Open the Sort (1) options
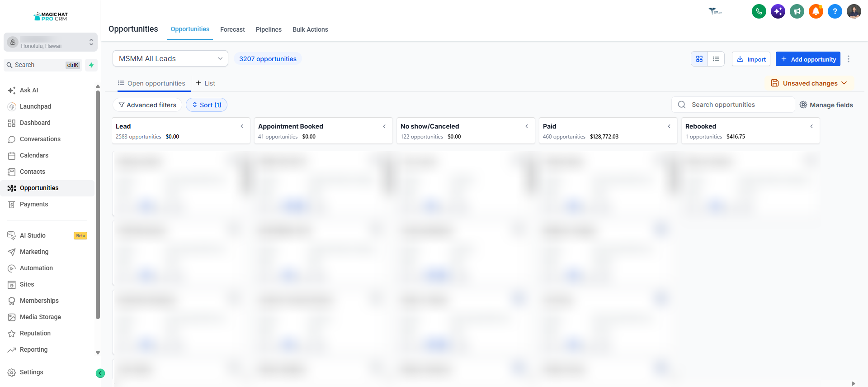This screenshot has height=387, width=868. pos(207,105)
